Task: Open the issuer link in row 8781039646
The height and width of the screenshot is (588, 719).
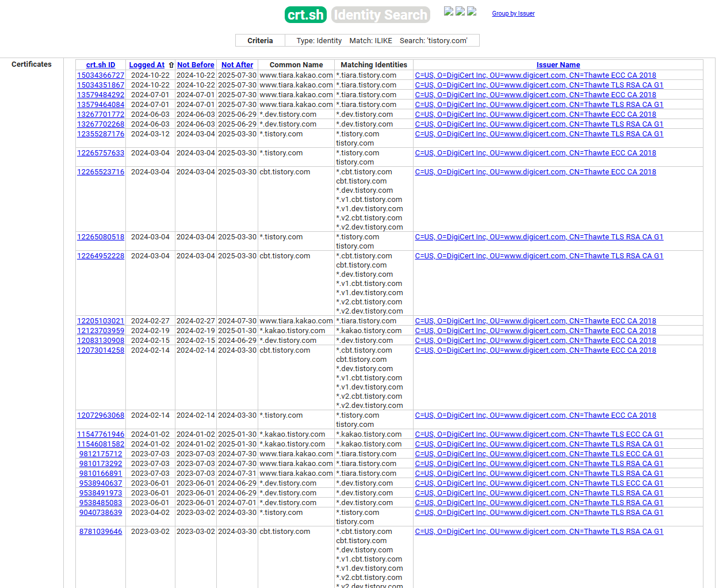Action: (539, 532)
